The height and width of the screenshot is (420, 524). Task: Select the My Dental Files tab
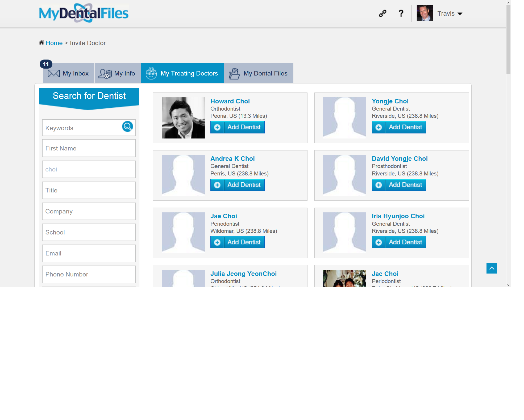click(259, 73)
